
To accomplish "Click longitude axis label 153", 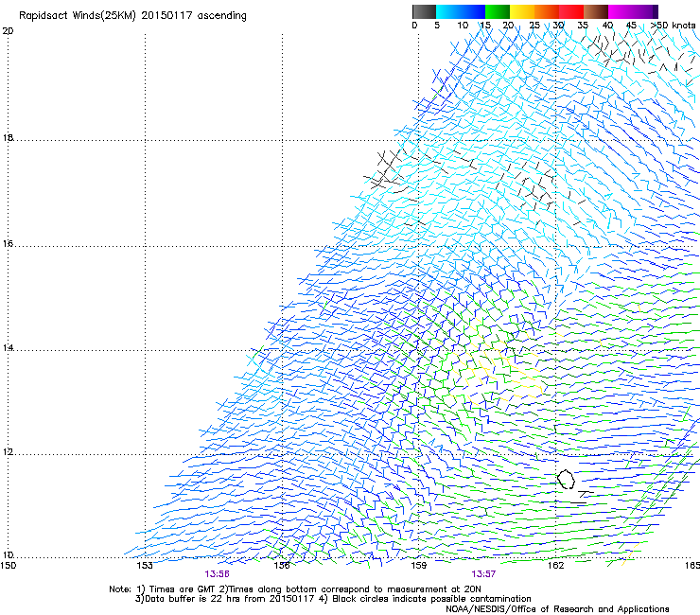I will click(x=145, y=566).
